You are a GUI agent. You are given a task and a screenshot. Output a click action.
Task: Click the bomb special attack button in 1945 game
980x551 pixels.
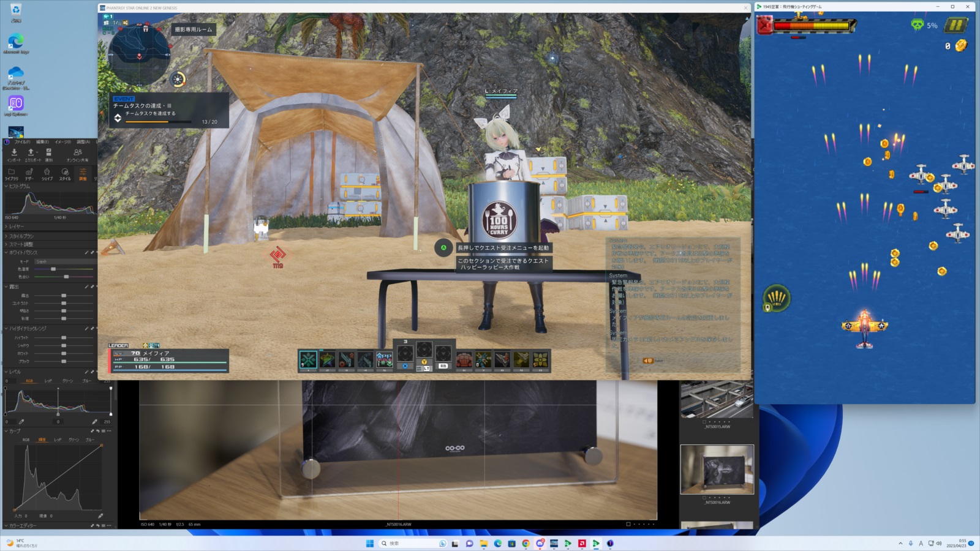pos(777,298)
